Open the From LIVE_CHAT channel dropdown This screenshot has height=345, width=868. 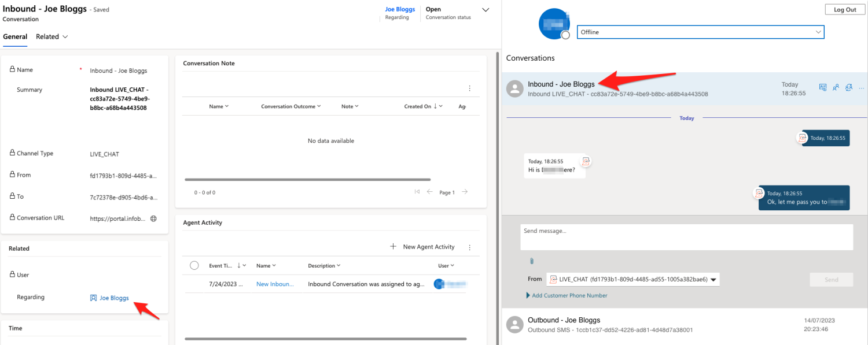[633, 280]
